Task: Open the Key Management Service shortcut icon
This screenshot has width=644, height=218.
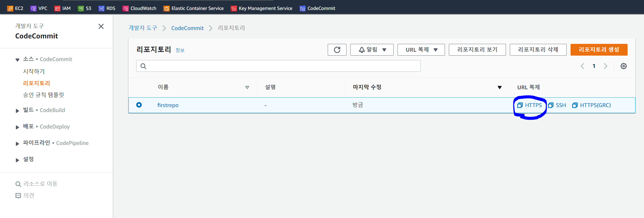Action: [x=234, y=9]
